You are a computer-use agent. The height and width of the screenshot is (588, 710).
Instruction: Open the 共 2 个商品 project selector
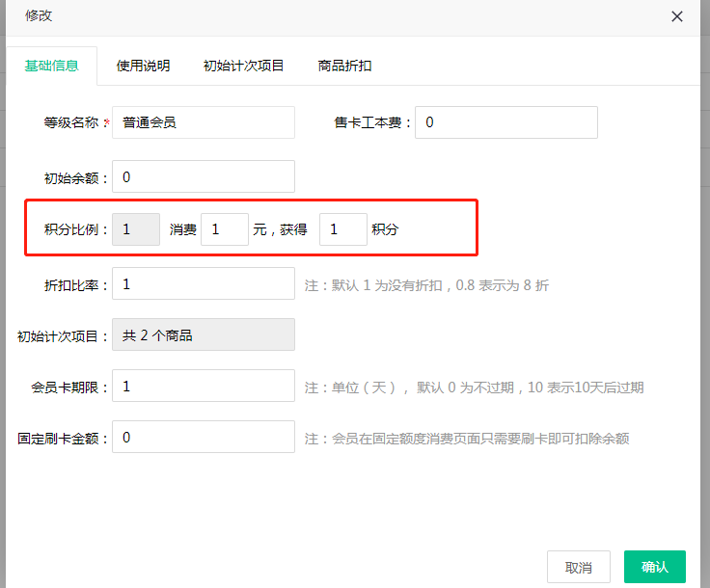pyautogui.click(x=203, y=335)
